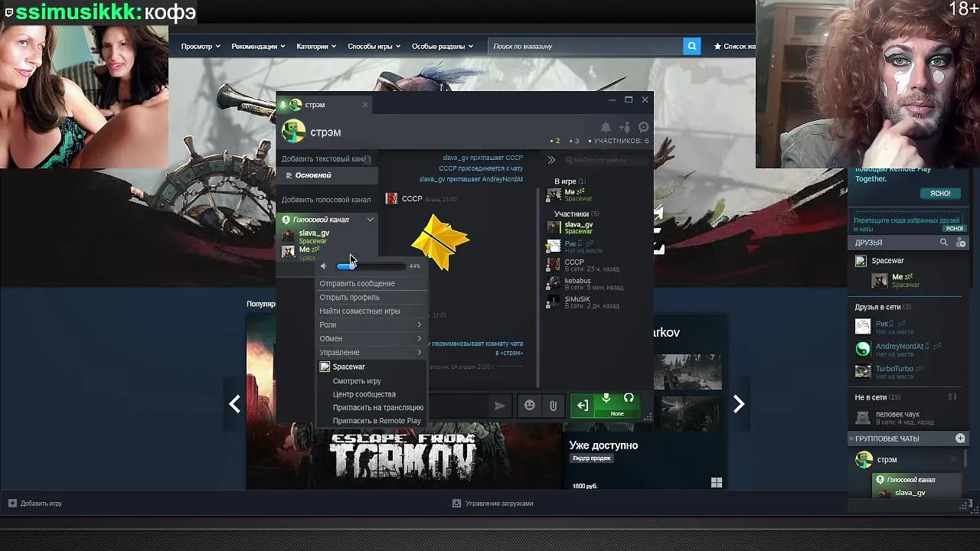980x551 pixels.
Task: Search friends using magnifier icon
Action: (944, 243)
